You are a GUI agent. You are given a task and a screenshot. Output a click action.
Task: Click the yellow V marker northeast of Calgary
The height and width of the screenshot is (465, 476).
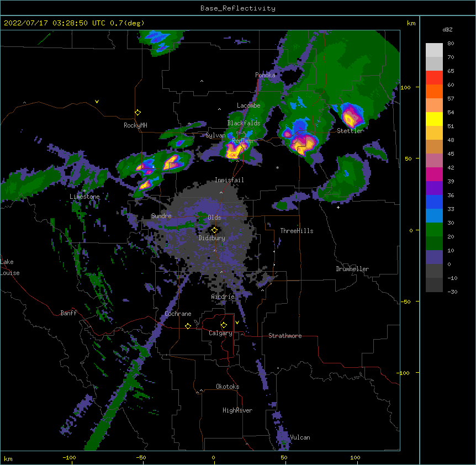(237, 323)
